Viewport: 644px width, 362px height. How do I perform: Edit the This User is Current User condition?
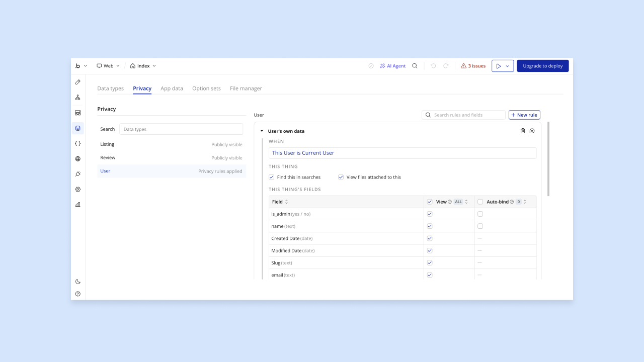(403, 153)
